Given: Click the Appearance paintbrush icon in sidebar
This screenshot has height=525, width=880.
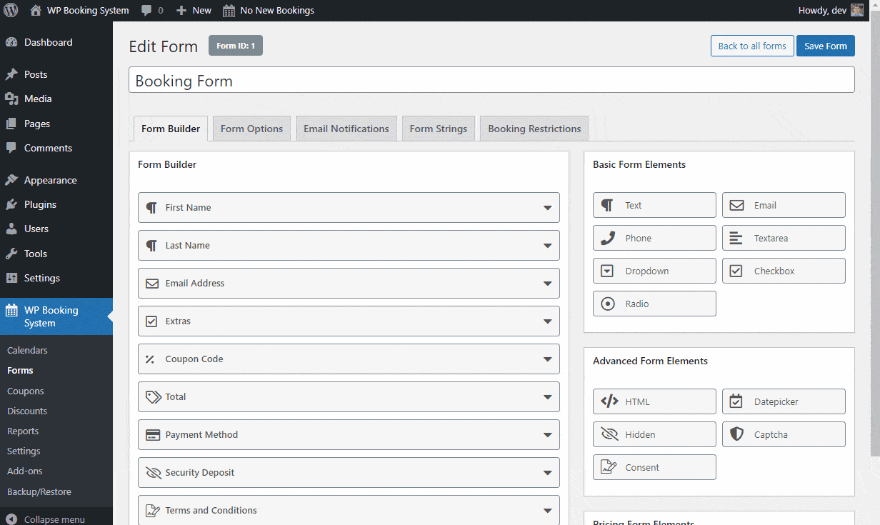Looking at the screenshot, I should [x=12, y=181].
